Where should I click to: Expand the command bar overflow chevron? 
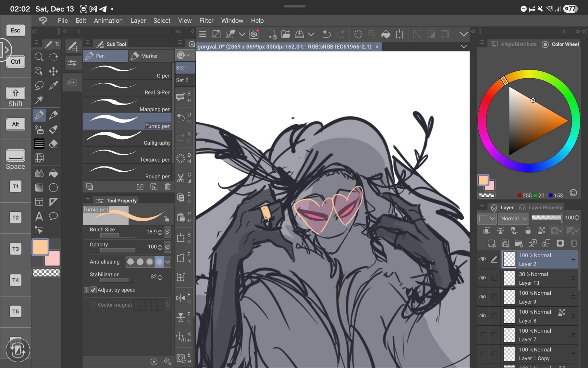[463, 34]
